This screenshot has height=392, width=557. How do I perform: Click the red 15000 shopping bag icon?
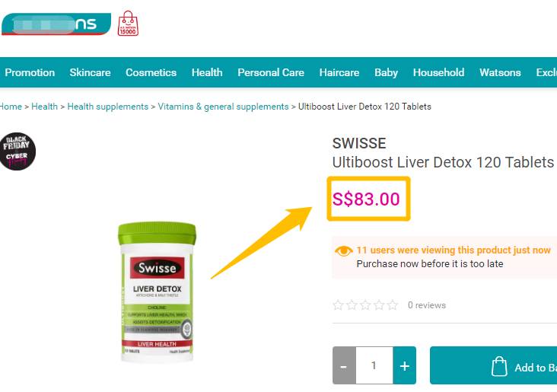coord(128,24)
